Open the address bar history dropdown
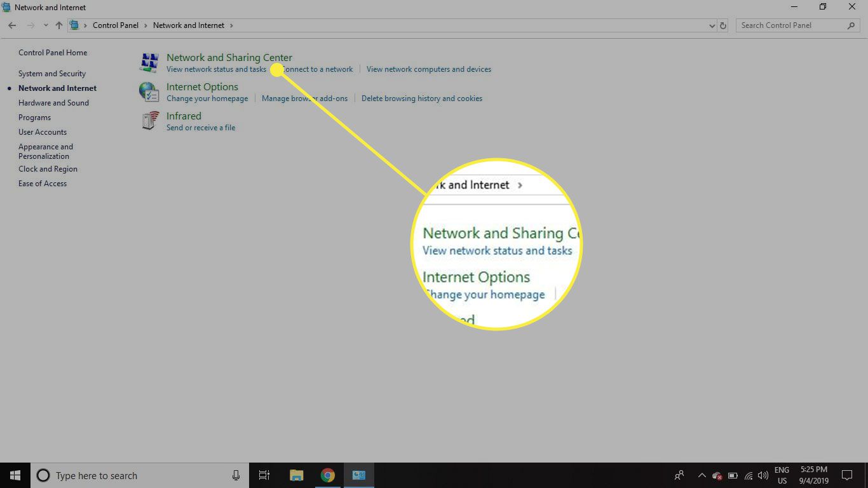The image size is (868, 488). [712, 25]
